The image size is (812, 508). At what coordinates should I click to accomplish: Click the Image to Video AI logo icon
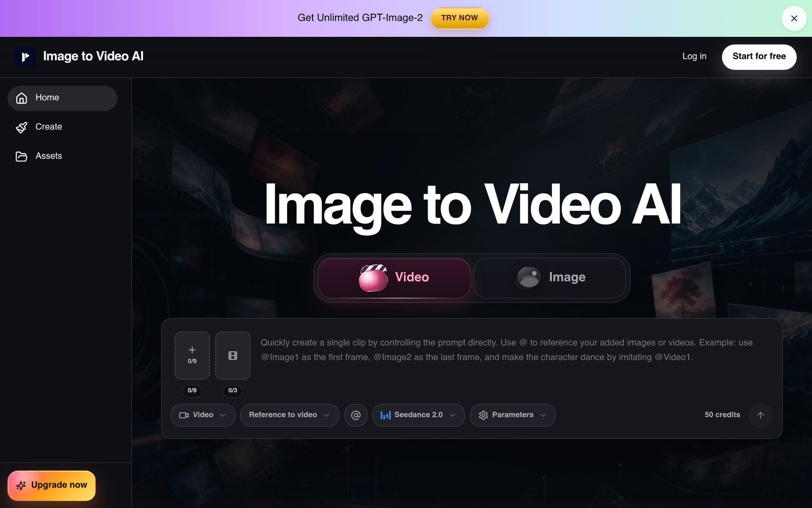tap(25, 57)
